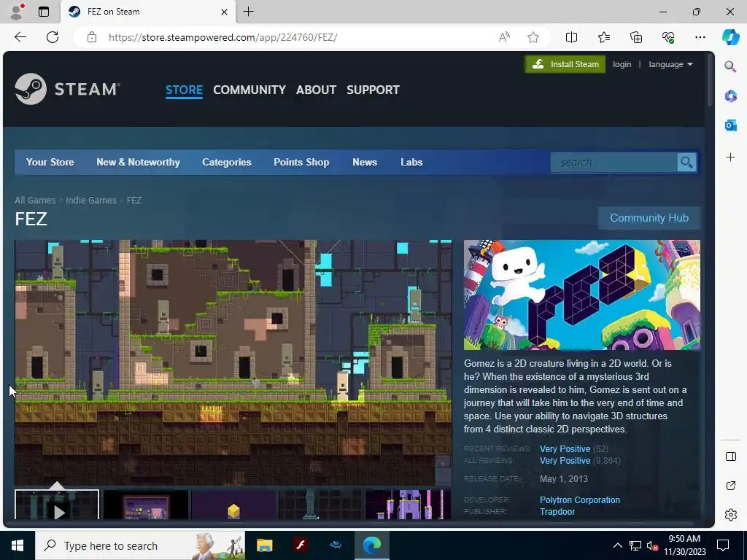Click the Steam store search field
The height and width of the screenshot is (560, 747).
click(614, 163)
